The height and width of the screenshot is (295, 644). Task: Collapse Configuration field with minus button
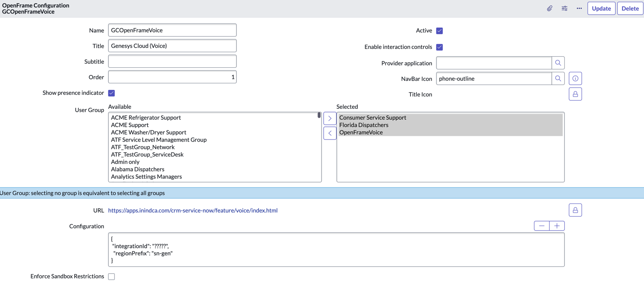(x=541, y=226)
